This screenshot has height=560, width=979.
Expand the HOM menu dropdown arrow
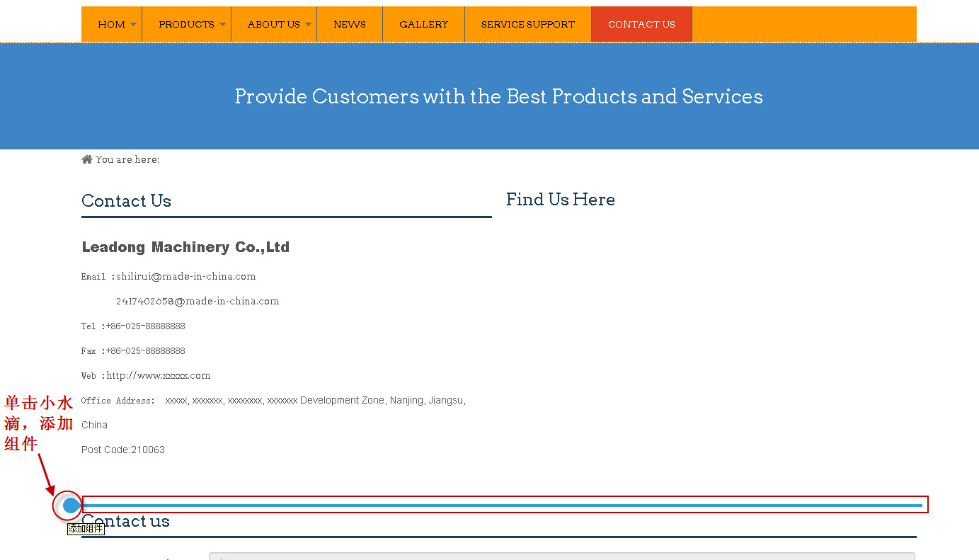pos(134,25)
